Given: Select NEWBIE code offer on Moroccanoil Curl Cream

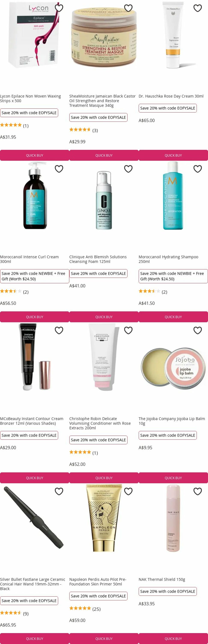Looking at the screenshot, I should (34, 276).
